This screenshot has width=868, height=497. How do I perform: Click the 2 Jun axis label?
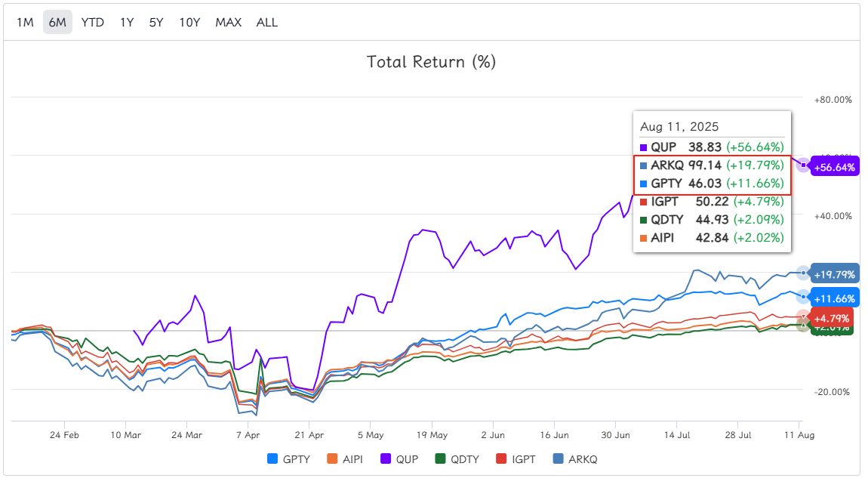[x=493, y=435]
